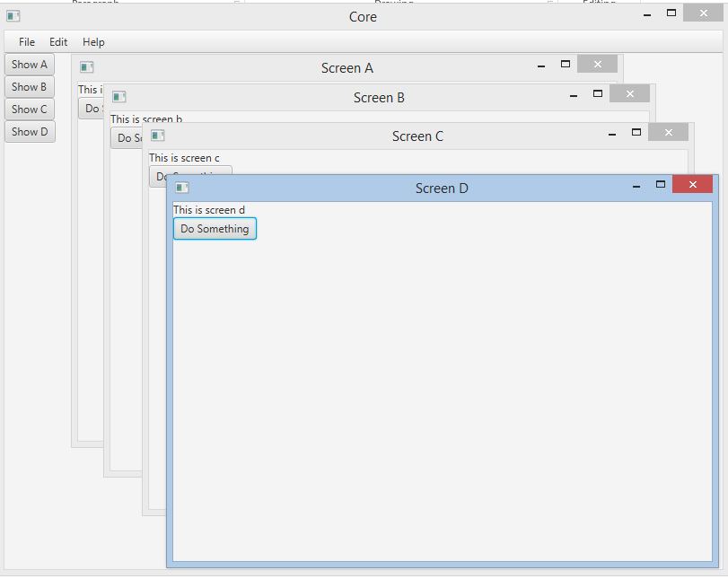This screenshot has width=728, height=579.
Task: Click the Show B button
Action: pos(30,87)
